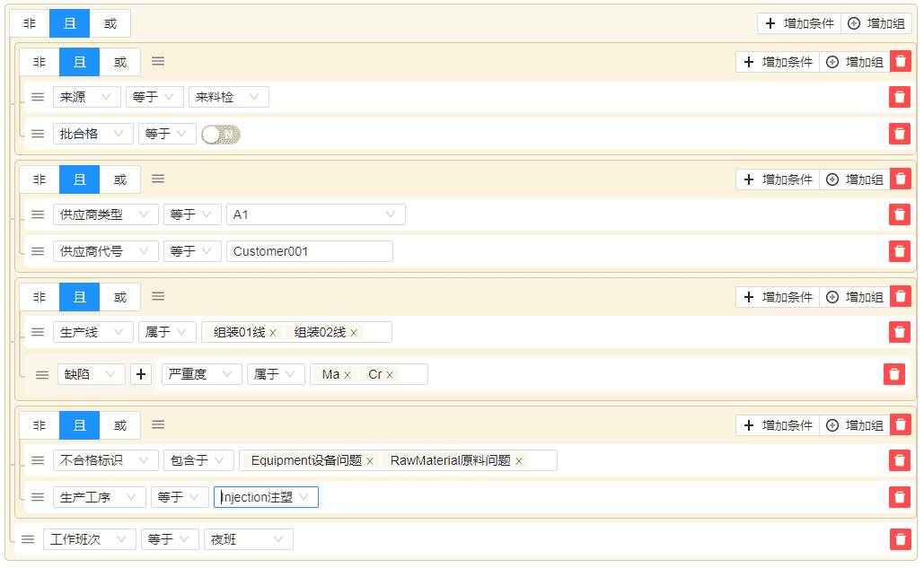Click drag handle of 生产线 row
The width and height of the screenshot is (924, 568).
pos(38,332)
